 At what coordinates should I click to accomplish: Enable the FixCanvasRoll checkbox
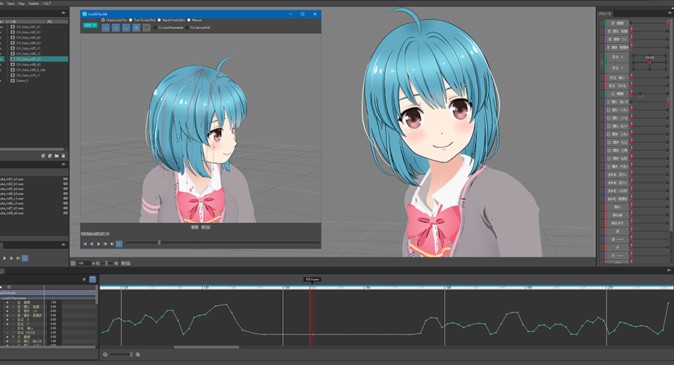click(x=187, y=28)
